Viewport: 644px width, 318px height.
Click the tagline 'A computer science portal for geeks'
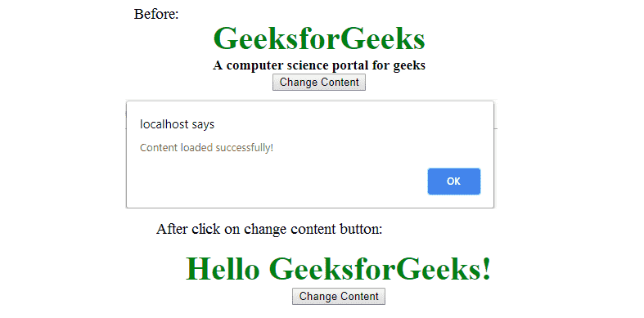pos(319,65)
